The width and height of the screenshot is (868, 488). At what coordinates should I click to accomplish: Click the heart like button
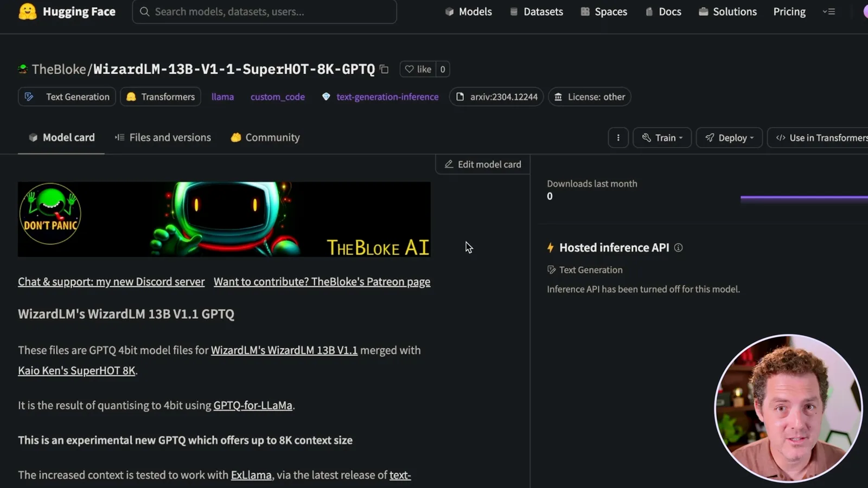pyautogui.click(x=418, y=69)
